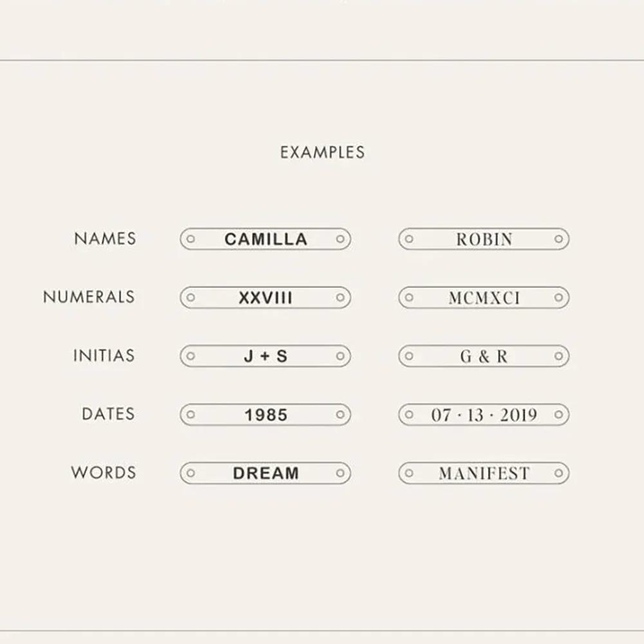The height and width of the screenshot is (644, 644).
Task: Select the NUMERALS row label
Action: click(89, 298)
